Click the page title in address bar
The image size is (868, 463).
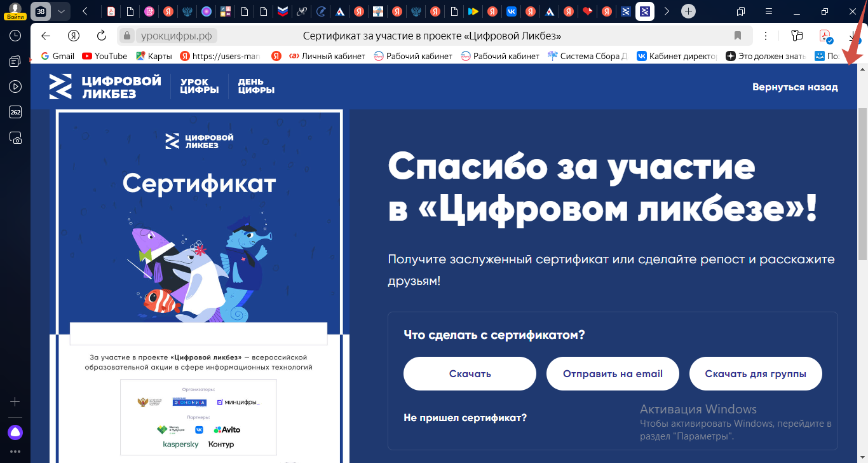[432, 36]
